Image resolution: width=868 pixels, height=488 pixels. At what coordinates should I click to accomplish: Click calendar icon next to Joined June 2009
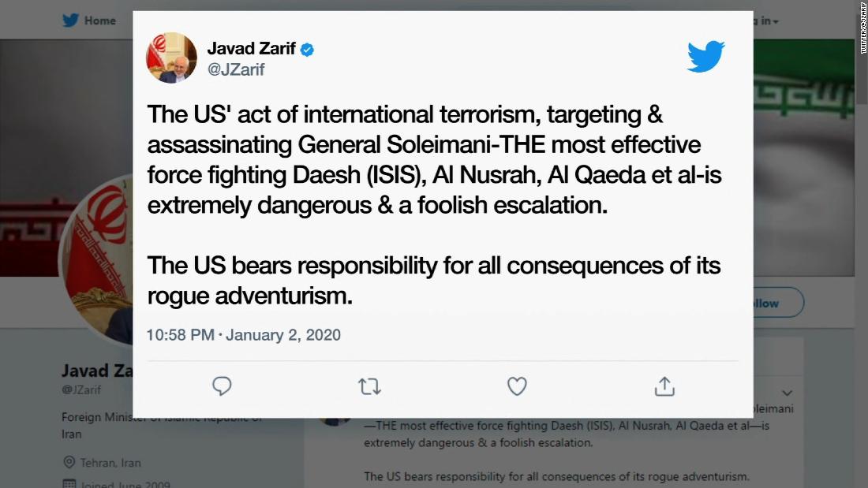tap(69, 484)
